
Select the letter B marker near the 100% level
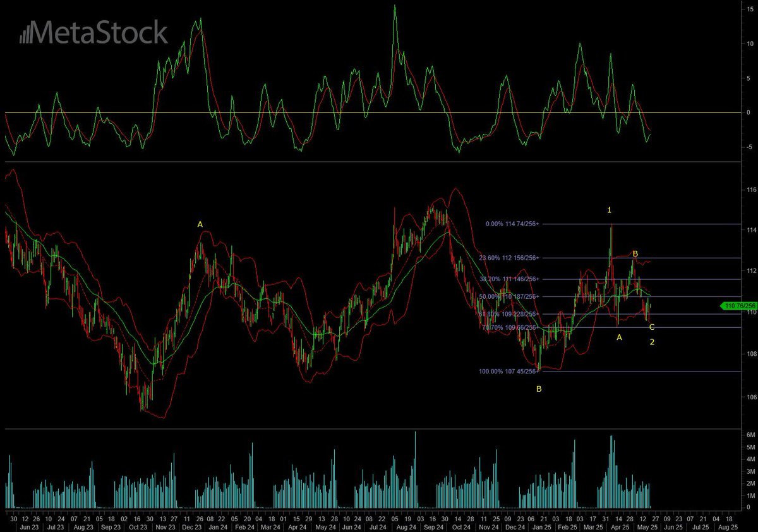pyautogui.click(x=538, y=390)
